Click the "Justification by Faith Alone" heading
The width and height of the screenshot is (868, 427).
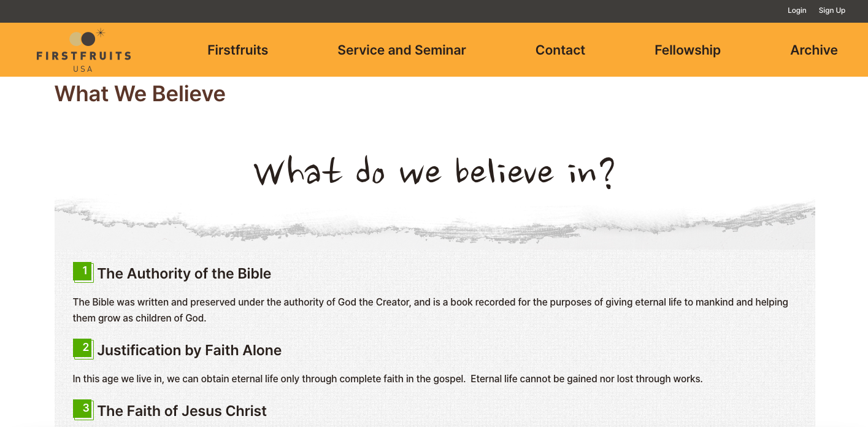[x=189, y=350]
